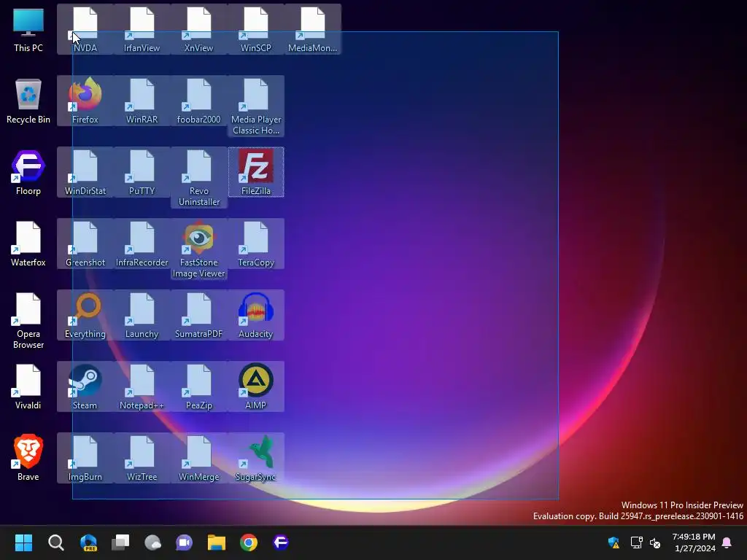Viewport: 747px width, 560px height.
Task: Open the Windows Start menu
Action: [x=23, y=542]
